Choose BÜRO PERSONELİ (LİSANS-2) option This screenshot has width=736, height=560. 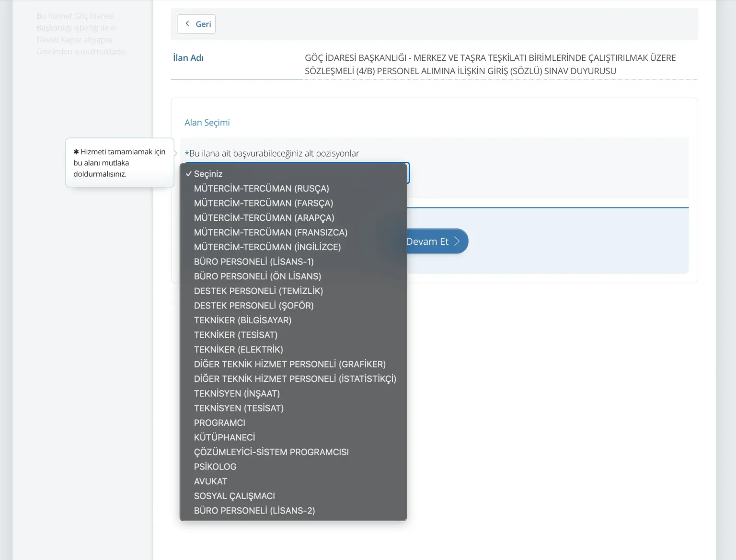[254, 511]
